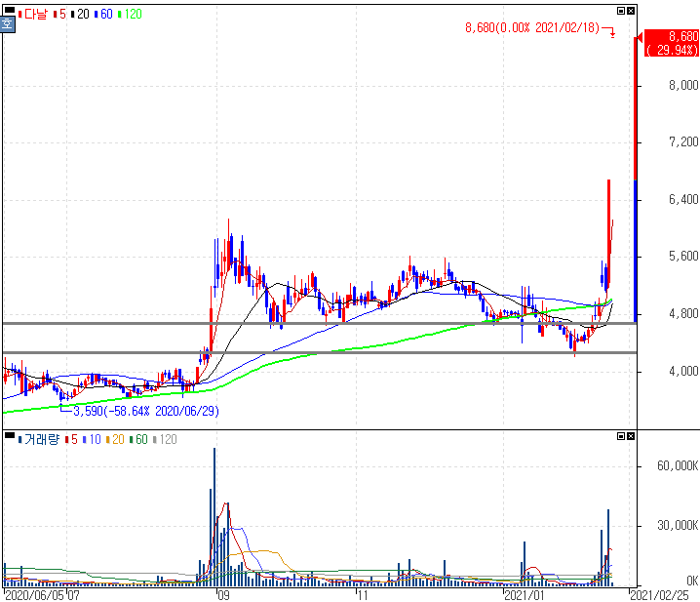
Task: Maximize the price chart panel
Action: (x=621, y=11)
